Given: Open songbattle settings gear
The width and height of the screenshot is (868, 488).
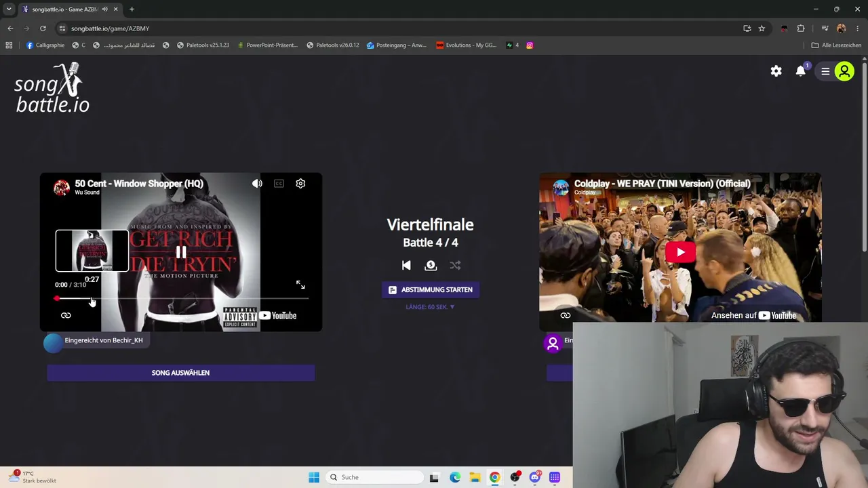Looking at the screenshot, I should 776,71.
